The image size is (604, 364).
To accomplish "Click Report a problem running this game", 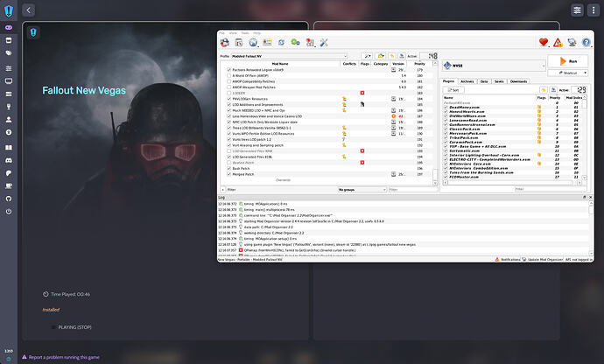I will [x=61, y=358].
